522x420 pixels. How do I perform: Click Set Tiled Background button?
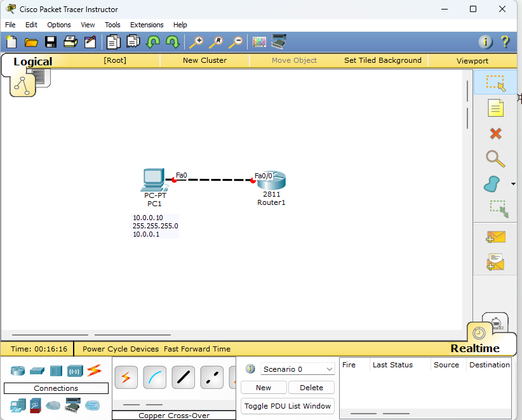point(383,60)
